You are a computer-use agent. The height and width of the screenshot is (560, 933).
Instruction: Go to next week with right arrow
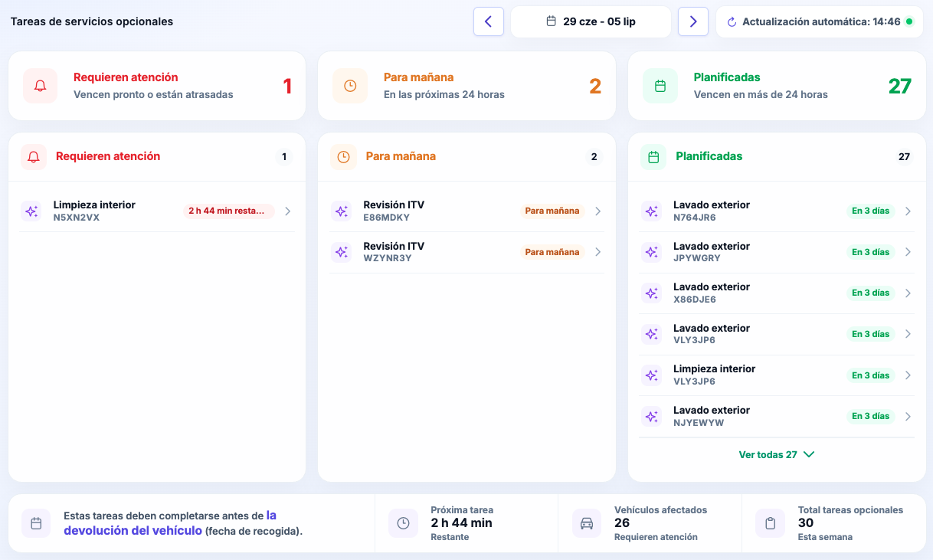pyautogui.click(x=693, y=21)
